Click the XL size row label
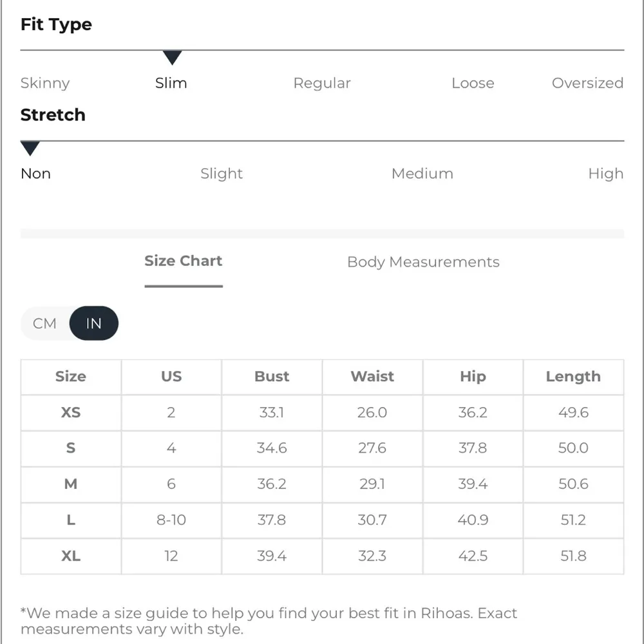 tap(71, 556)
